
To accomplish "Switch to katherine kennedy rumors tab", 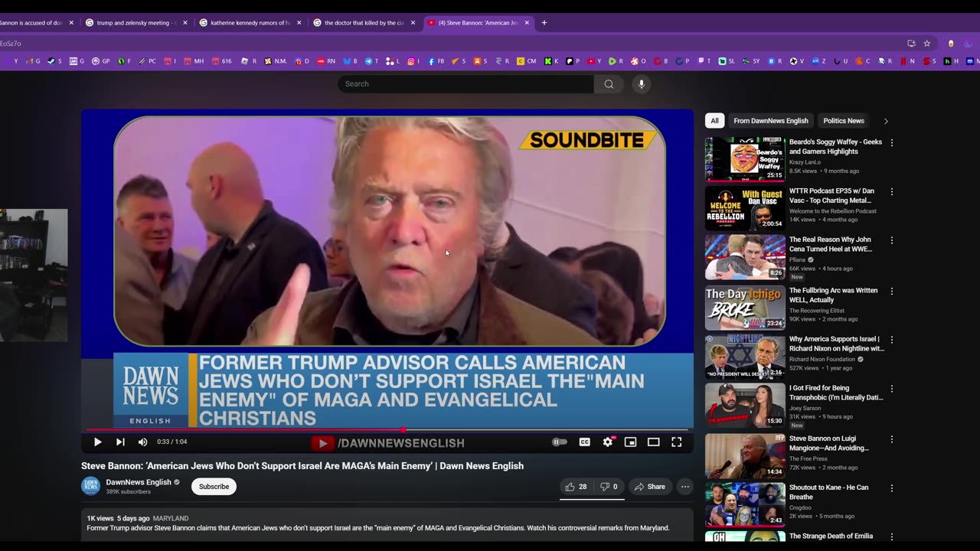I will pyautogui.click(x=249, y=23).
